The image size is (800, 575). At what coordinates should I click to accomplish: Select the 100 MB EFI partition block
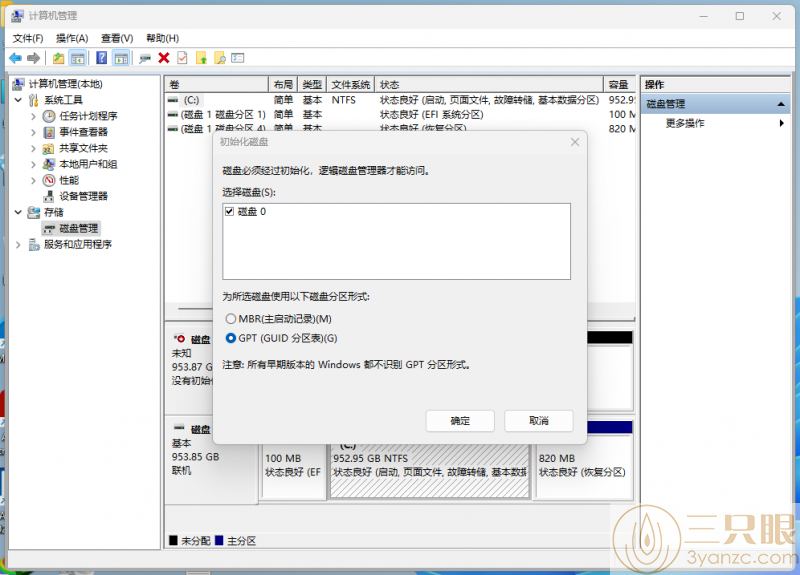point(293,470)
